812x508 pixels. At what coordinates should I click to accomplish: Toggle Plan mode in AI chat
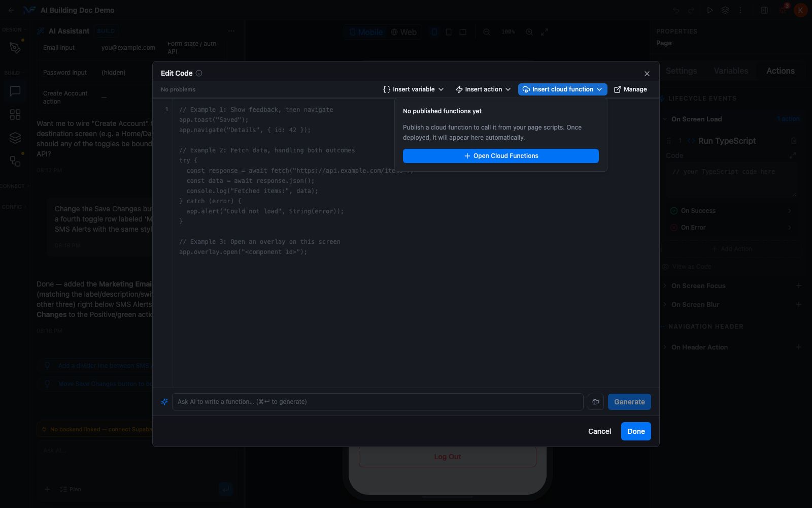[x=71, y=489]
